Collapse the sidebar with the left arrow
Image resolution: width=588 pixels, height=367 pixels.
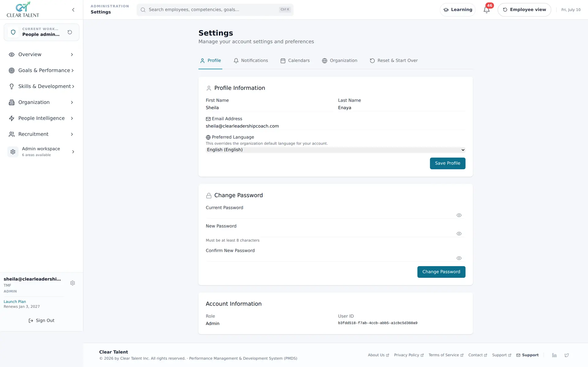click(73, 10)
